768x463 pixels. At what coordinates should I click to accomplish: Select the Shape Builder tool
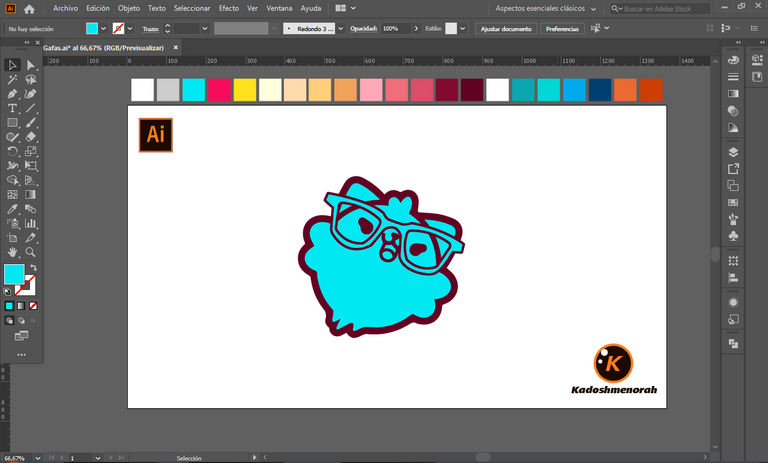coord(12,180)
